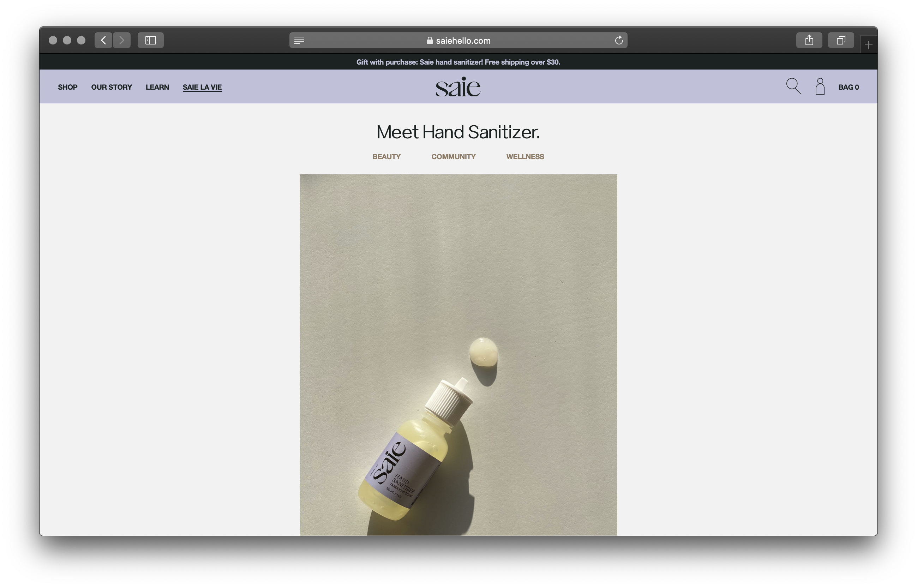Image resolution: width=917 pixels, height=588 pixels.
Task: Add a new tab with plus button
Action: (x=868, y=45)
